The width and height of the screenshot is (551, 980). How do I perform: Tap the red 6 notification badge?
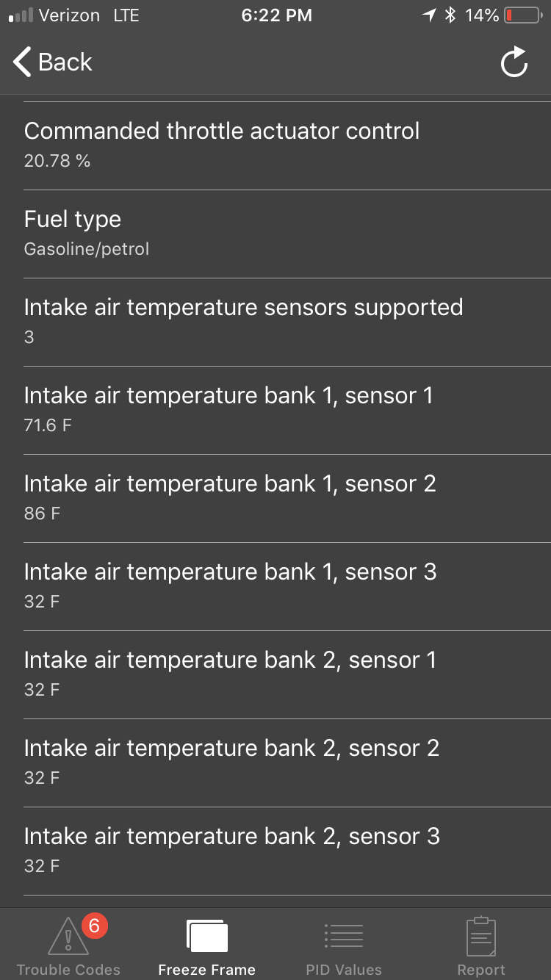pos(94,926)
